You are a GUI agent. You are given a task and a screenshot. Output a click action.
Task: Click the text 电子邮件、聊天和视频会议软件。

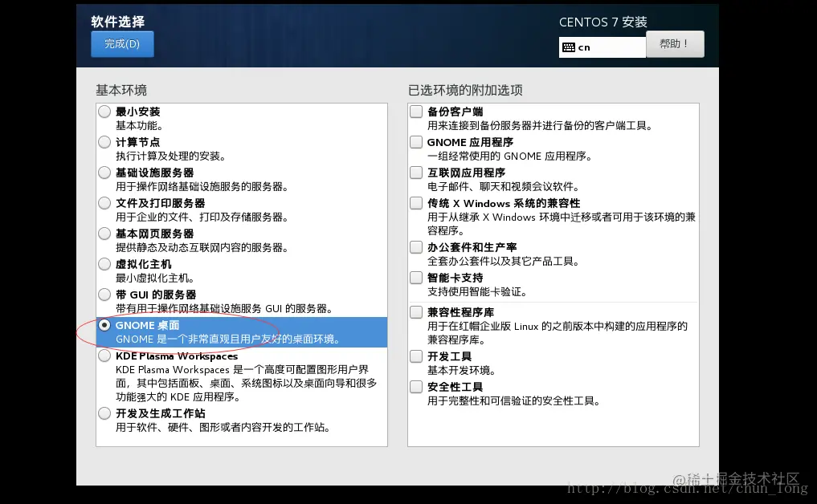tap(504, 186)
